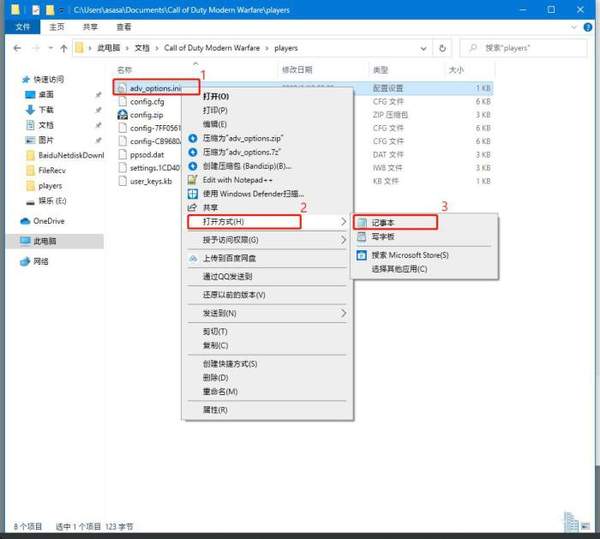This screenshot has width=600, height=539.
Task: Click the search players input field
Action: 523,48
